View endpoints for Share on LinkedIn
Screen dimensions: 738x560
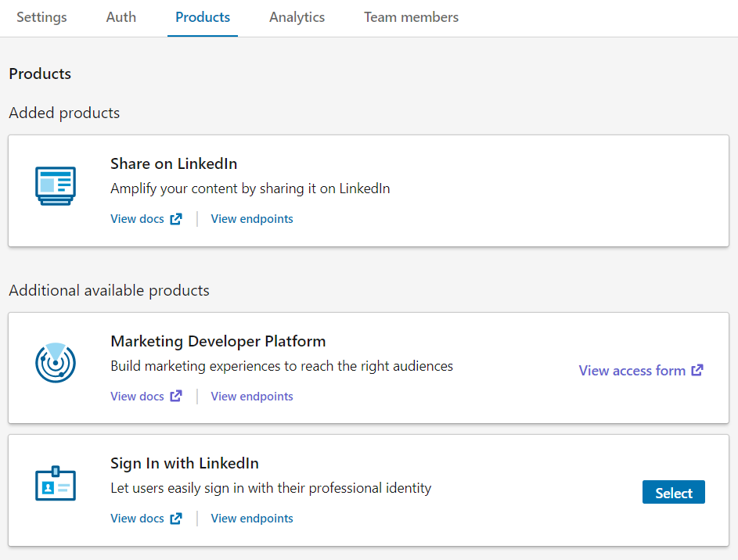[252, 219]
